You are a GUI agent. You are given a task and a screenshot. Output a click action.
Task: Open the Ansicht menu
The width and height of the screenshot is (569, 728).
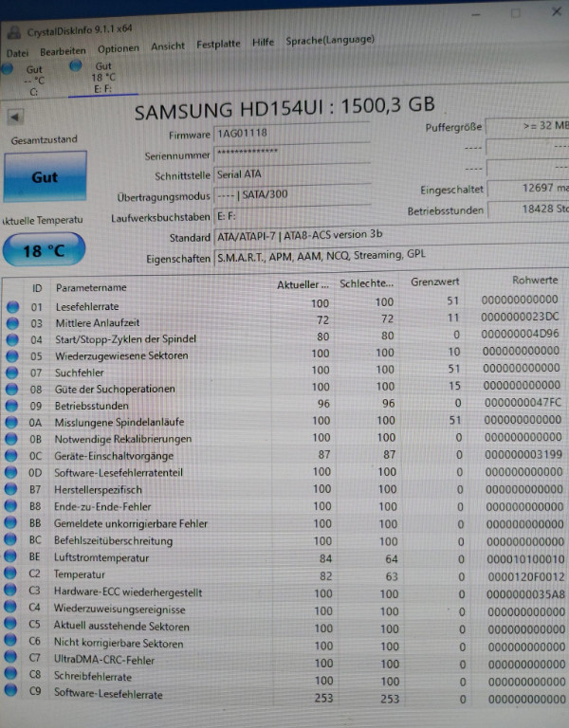point(168,45)
